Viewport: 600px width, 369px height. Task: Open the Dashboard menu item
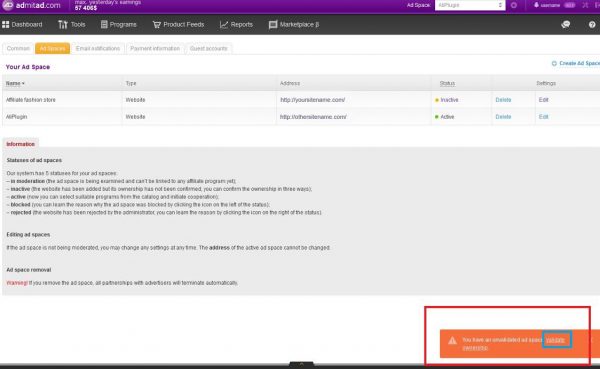point(22,24)
